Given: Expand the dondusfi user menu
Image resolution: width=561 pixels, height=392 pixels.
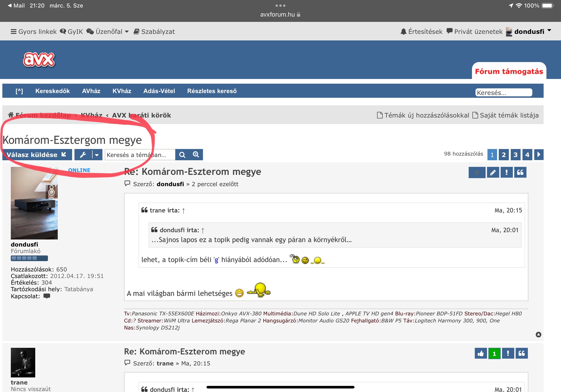Looking at the screenshot, I should pyautogui.click(x=529, y=31).
